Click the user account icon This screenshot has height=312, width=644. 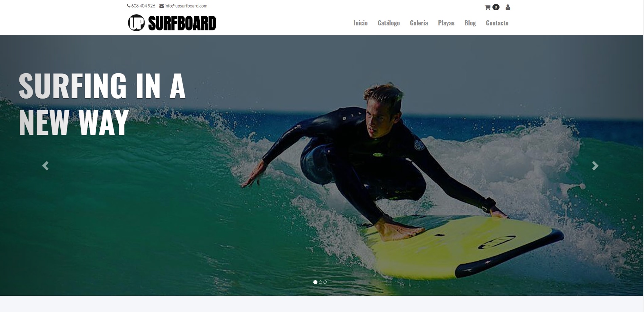(x=508, y=7)
